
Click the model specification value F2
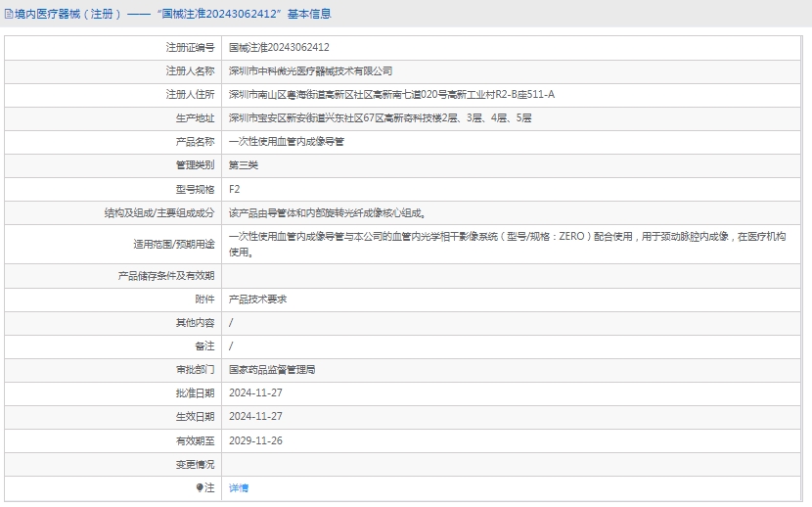234,189
